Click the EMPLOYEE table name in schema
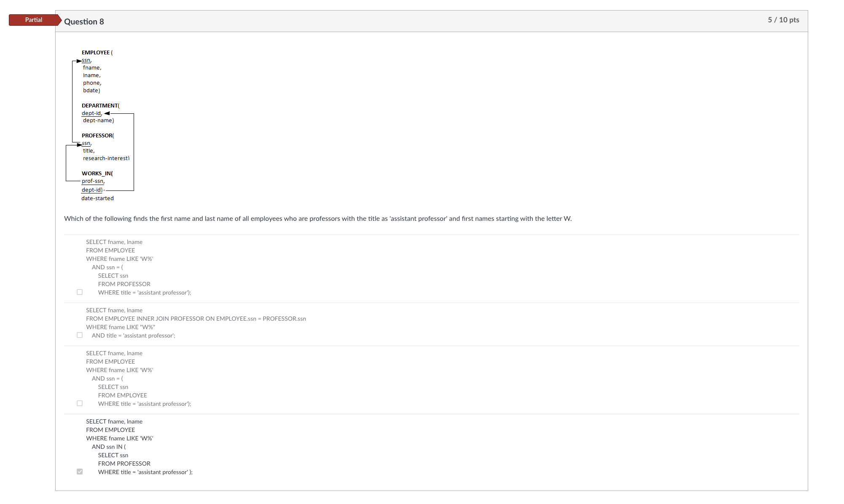This screenshot has width=844, height=504. (96, 53)
